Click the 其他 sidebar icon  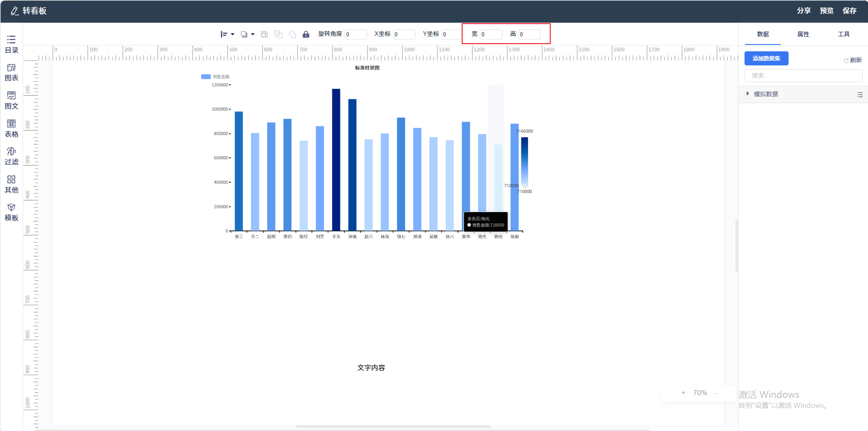[x=11, y=184]
